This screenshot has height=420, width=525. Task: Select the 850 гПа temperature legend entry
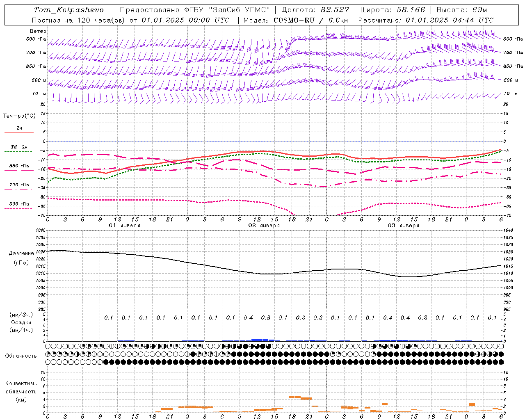[19, 166]
